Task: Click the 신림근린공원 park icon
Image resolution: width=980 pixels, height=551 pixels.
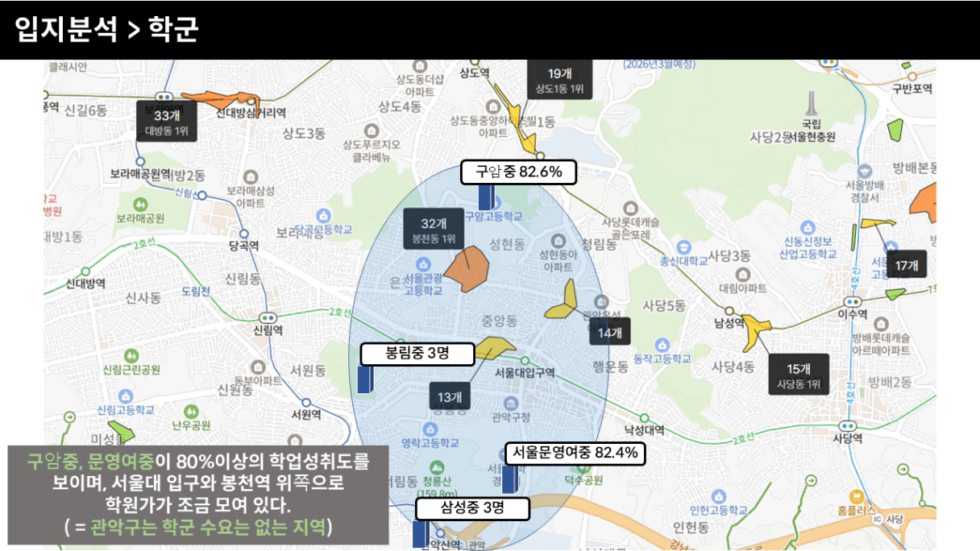Action: pyautogui.click(x=131, y=355)
